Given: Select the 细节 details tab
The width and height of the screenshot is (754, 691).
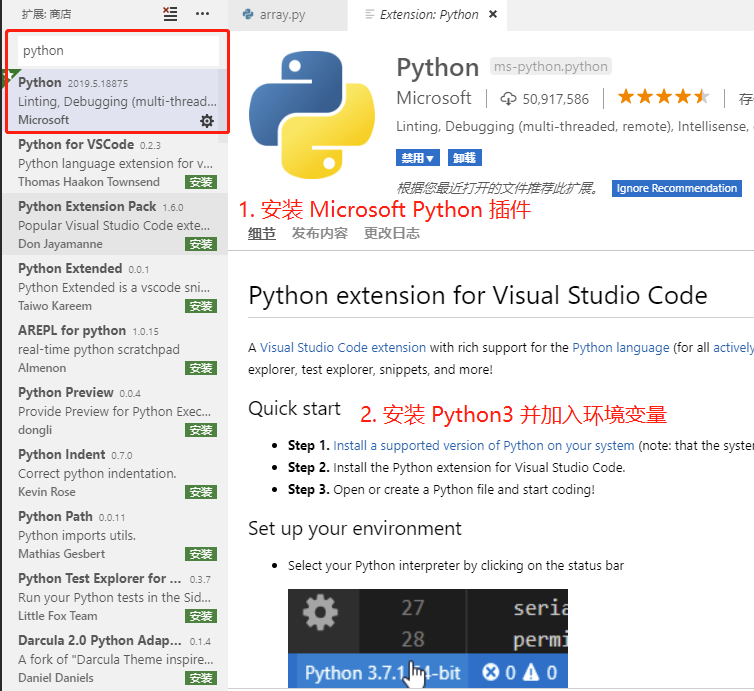Looking at the screenshot, I should click(x=262, y=233).
